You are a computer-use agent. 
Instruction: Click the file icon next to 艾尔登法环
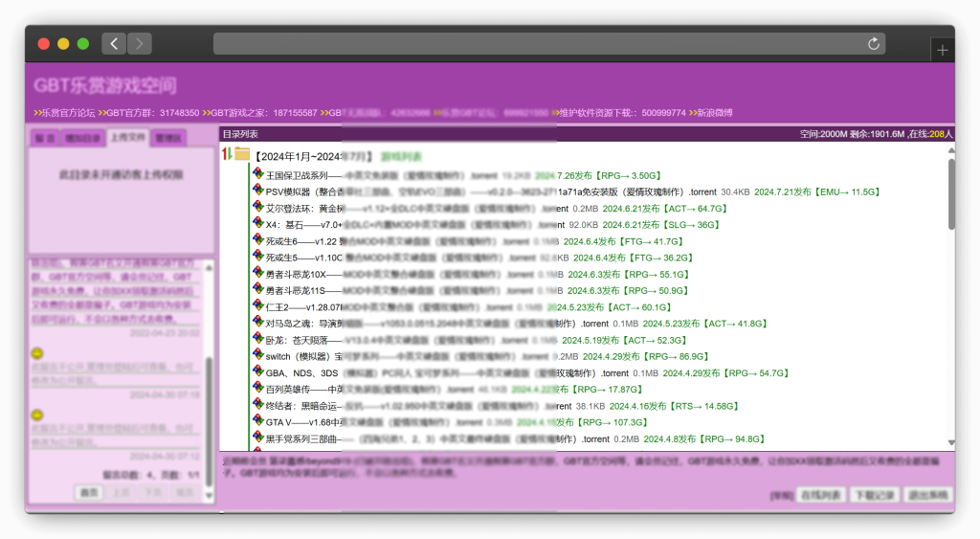point(257,207)
